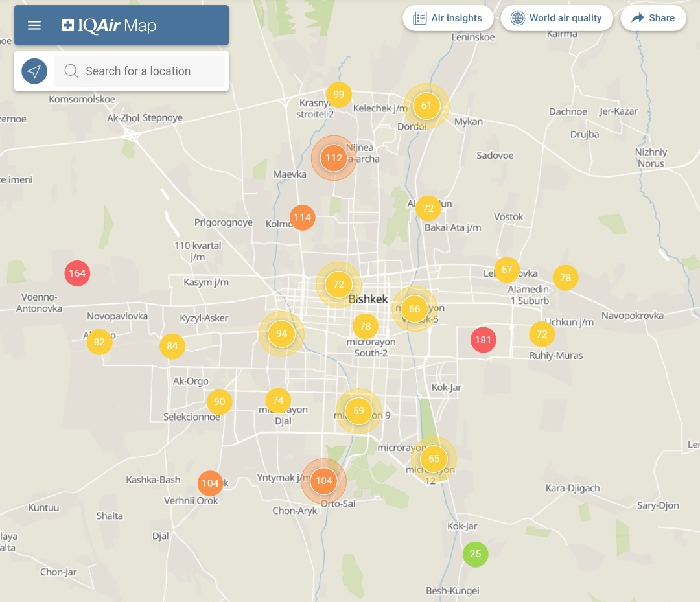Select the red 181 AQI marker
This screenshot has height=602, width=700.
483,340
